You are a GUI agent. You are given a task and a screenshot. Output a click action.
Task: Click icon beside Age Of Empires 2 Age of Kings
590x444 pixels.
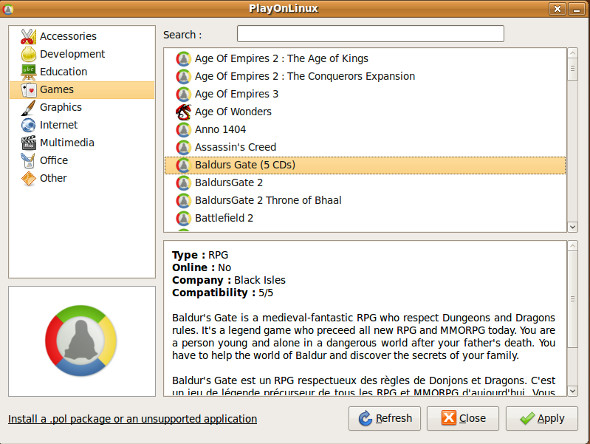coord(183,59)
